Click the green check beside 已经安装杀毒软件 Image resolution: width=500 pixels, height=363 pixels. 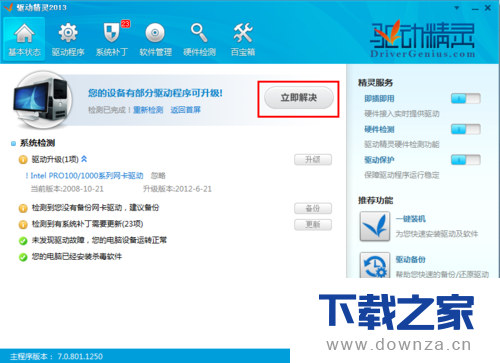tap(23, 257)
